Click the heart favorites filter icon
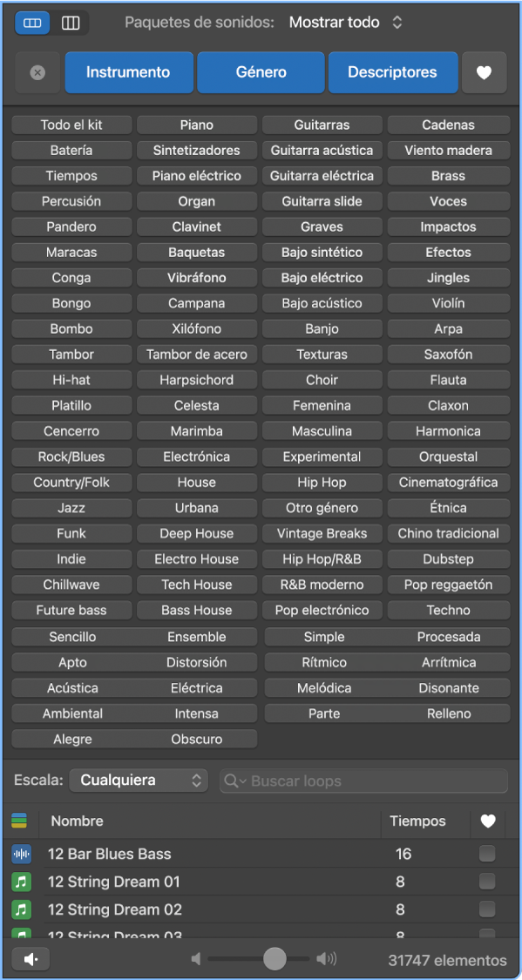Screen dimensions: 522x980 click(x=485, y=73)
